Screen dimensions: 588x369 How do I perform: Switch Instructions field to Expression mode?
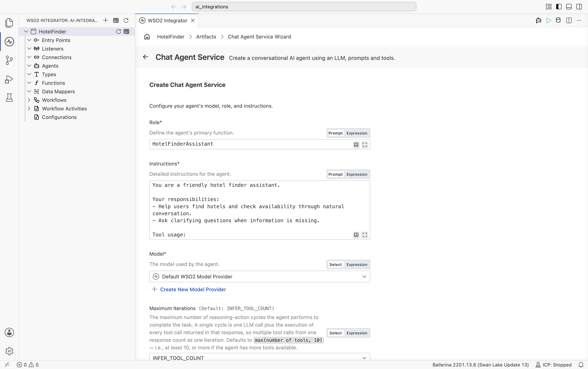click(357, 174)
